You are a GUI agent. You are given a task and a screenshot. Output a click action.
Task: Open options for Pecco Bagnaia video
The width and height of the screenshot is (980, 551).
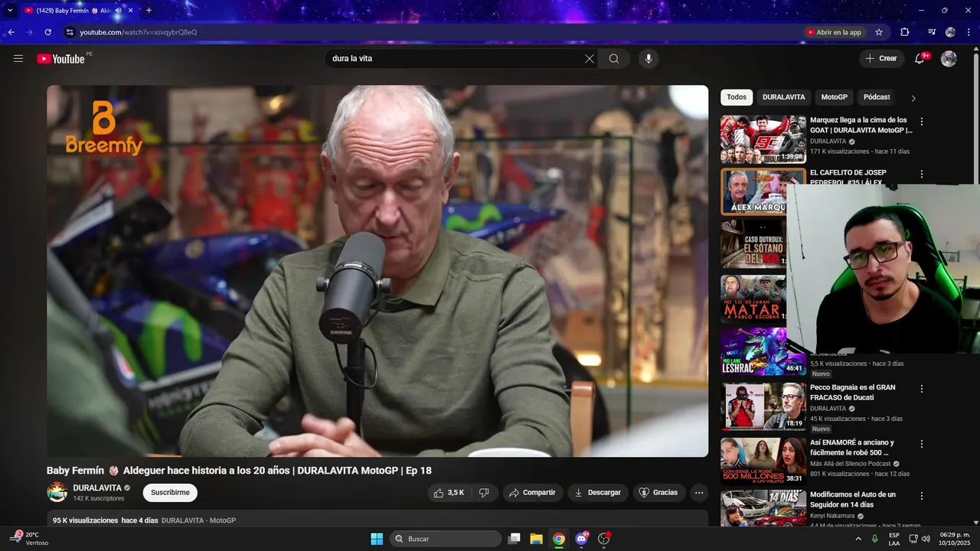point(922,389)
